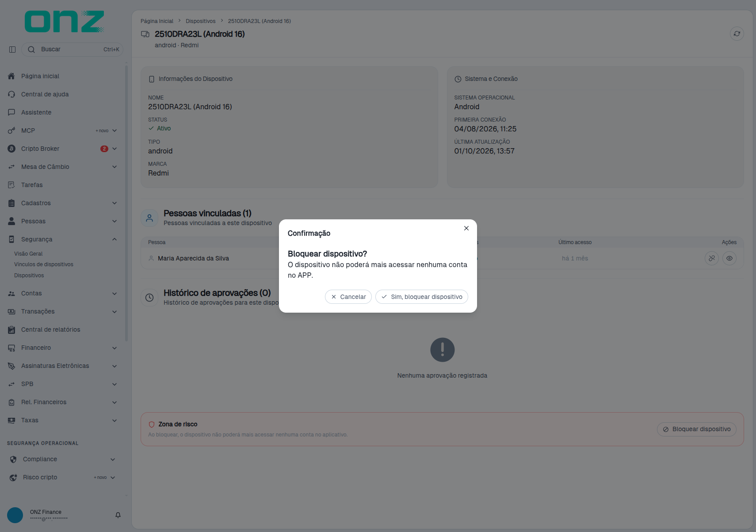Click the Dispositivos breadcrumb link
Image resolution: width=756 pixels, height=532 pixels.
coord(201,21)
